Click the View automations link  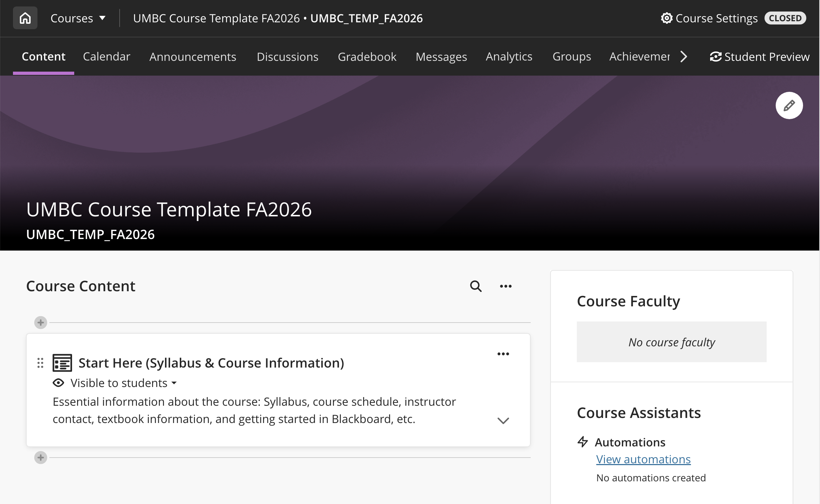tap(643, 459)
